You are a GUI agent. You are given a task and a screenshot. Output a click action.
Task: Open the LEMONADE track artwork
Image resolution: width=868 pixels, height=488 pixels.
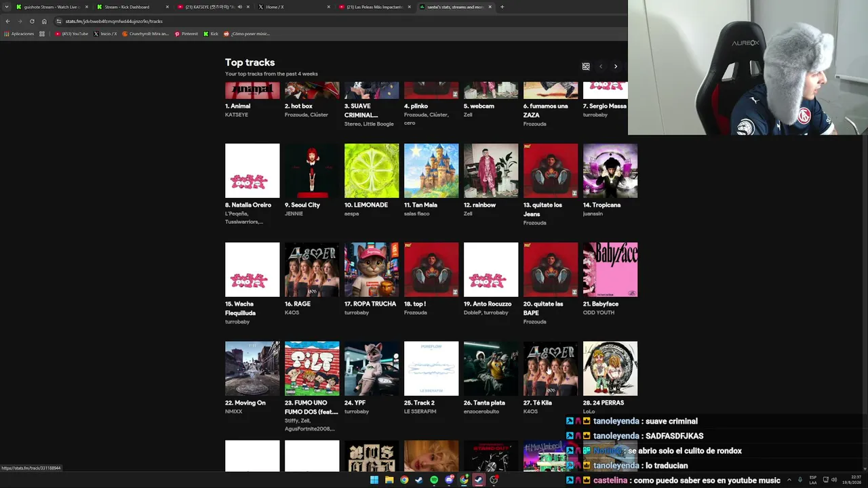click(x=372, y=171)
